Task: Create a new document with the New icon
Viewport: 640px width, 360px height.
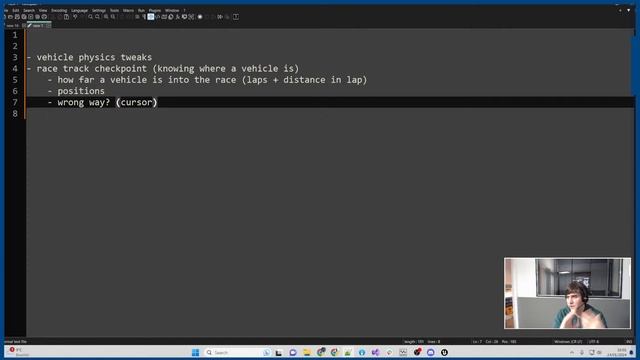Action: pyautogui.click(x=4, y=17)
